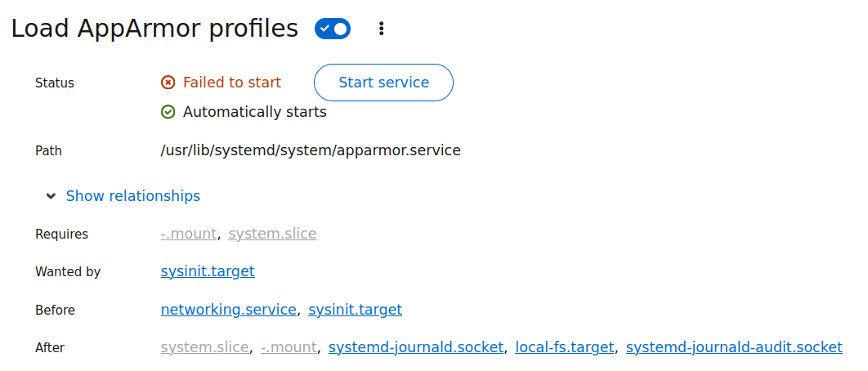The width and height of the screenshot is (868, 371).
Task: Navigate to systemd-journald.socket unit
Action: pyautogui.click(x=415, y=347)
